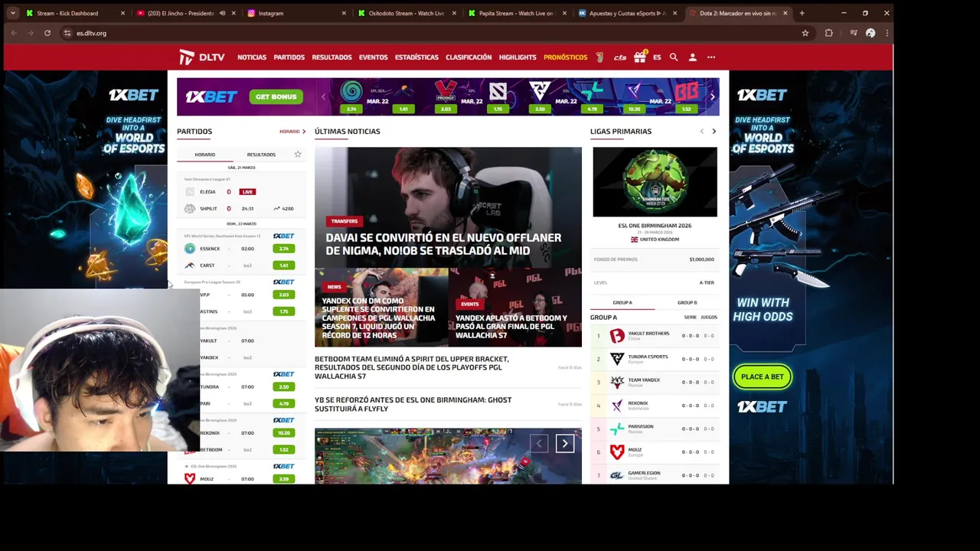This screenshot has height=551, width=980.
Task: Open the Chrome tab search dropdown
Action: [13, 13]
